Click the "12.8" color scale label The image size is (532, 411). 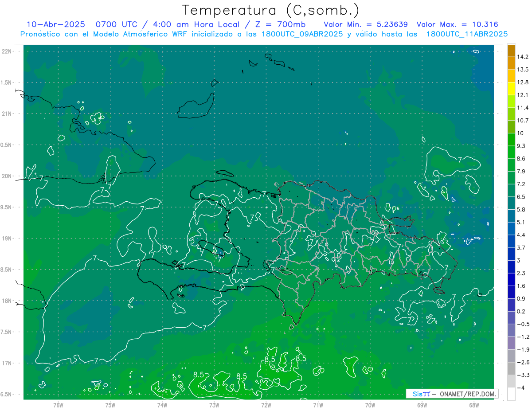point(523,82)
